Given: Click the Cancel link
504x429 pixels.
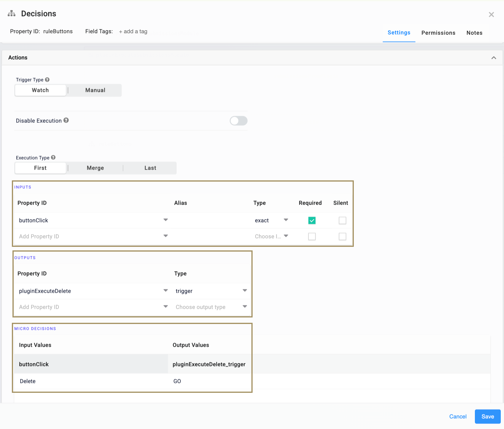Looking at the screenshot, I should pyautogui.click(x=458, y=416).
